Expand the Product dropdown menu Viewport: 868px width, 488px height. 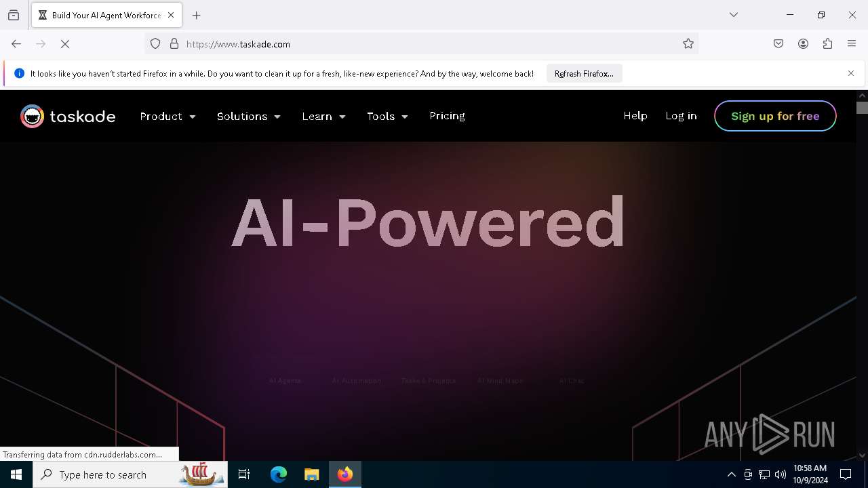[167, 117]
